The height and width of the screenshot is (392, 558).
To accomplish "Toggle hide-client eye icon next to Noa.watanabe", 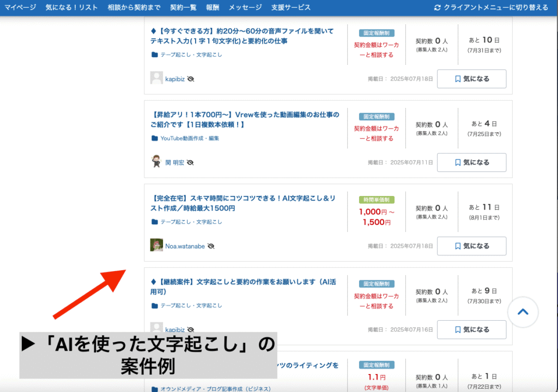I will coord(211,246).
